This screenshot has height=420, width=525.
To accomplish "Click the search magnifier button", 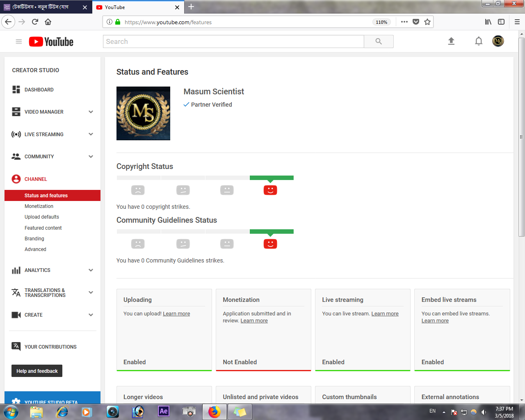I will [x=379, y=41].
